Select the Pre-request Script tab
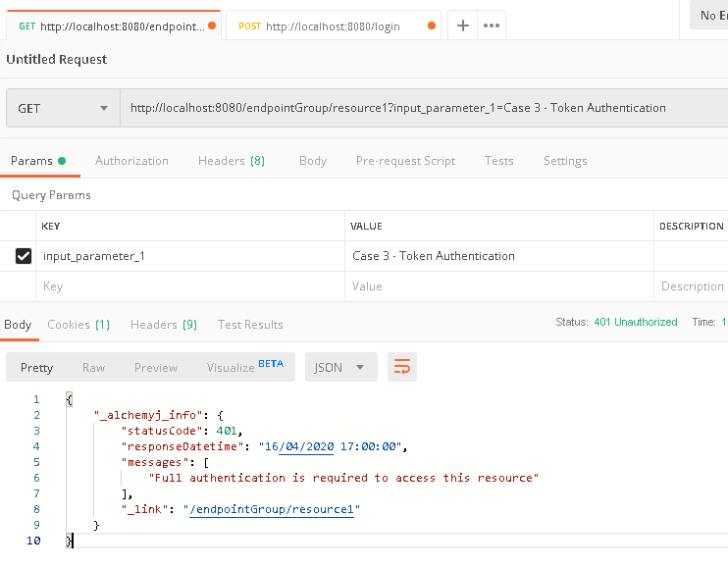Viewport: 728px width, 568px height. click(x=405, y=161)
